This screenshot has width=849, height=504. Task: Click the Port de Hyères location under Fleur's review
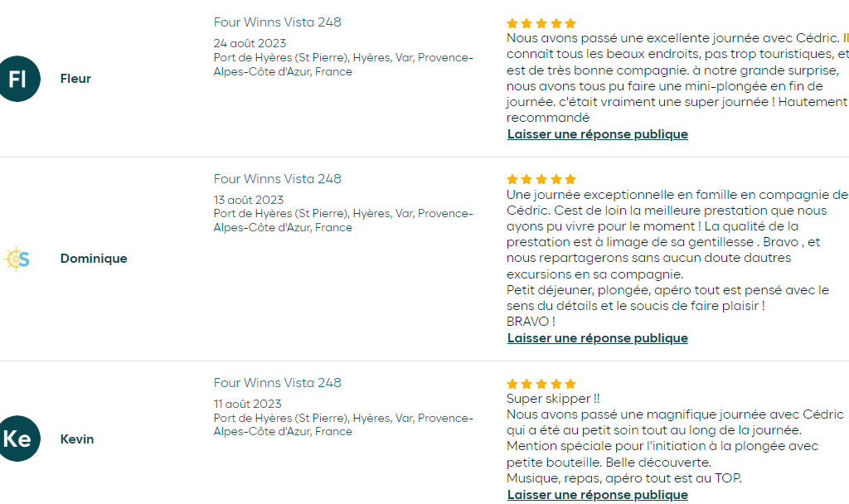tap(343, 65)
